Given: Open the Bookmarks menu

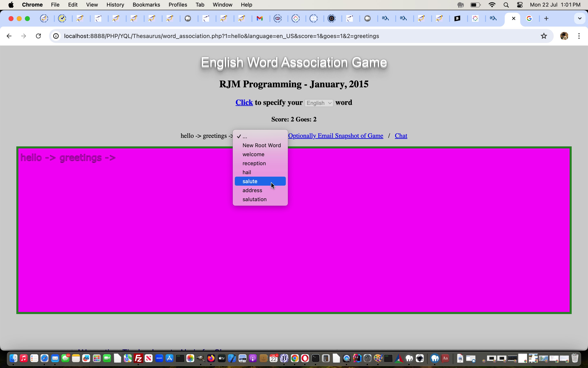Looking at the screenshot, I should pos(146,5).
